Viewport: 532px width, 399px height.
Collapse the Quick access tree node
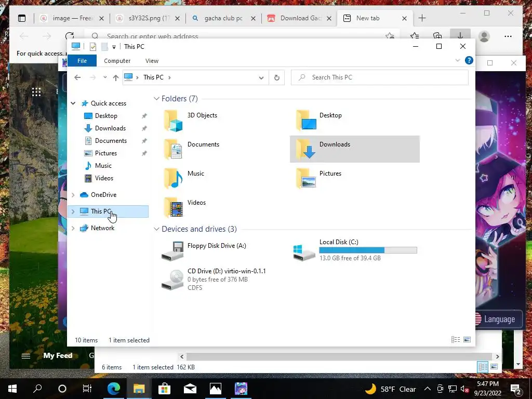coord(73,103)
